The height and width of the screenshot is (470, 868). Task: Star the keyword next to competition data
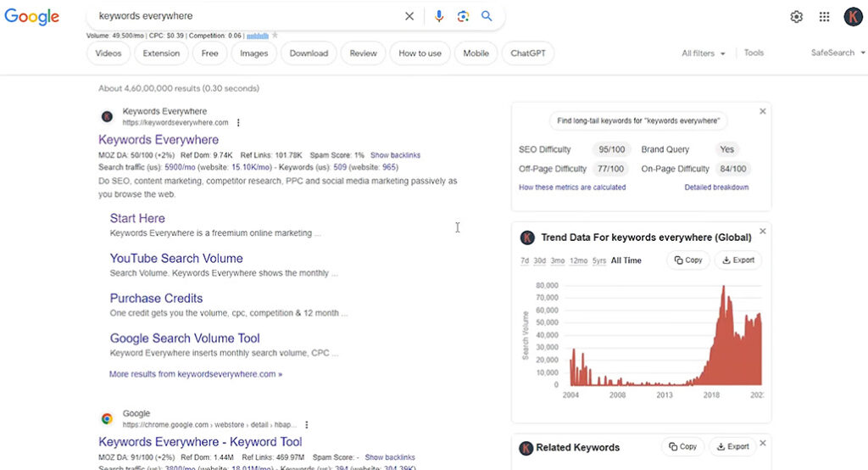tap(275, 36)
